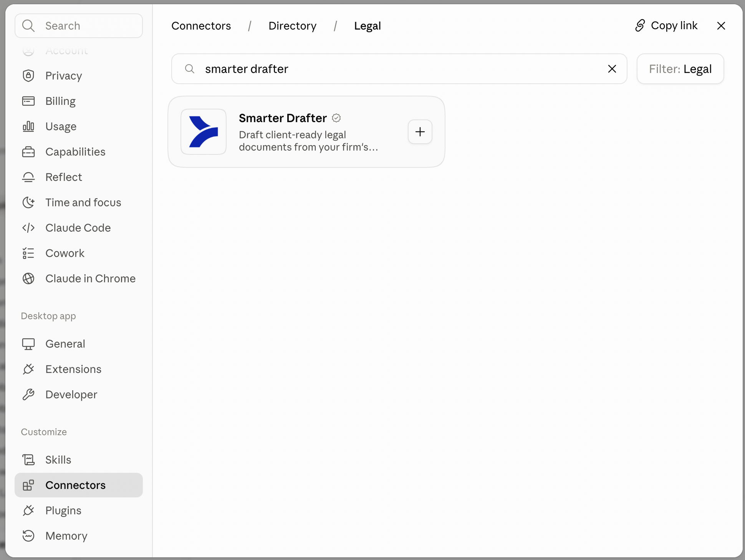
Task: Click the verified badge beside Smarter Drafter
Action: click(x=336, y=118)
